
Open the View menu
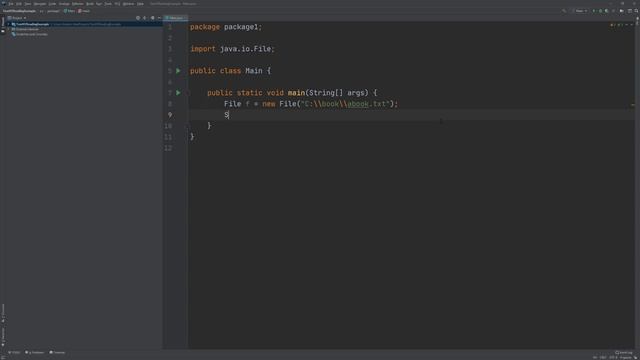click(x=28, y=4)
